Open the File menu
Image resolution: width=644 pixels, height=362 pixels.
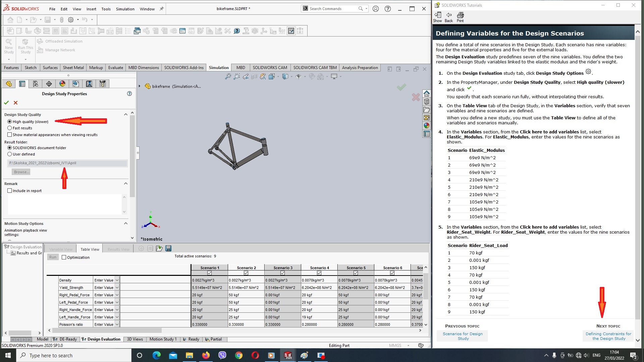tap(52, 9)
